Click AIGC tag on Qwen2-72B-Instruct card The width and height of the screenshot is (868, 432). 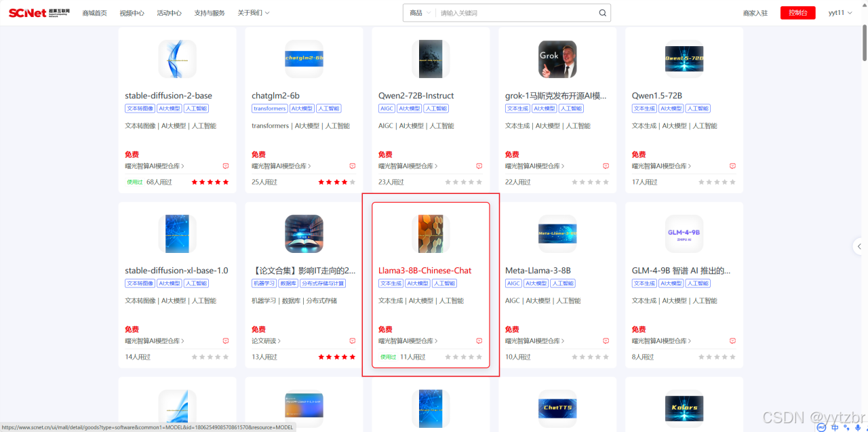coord(387,109)
